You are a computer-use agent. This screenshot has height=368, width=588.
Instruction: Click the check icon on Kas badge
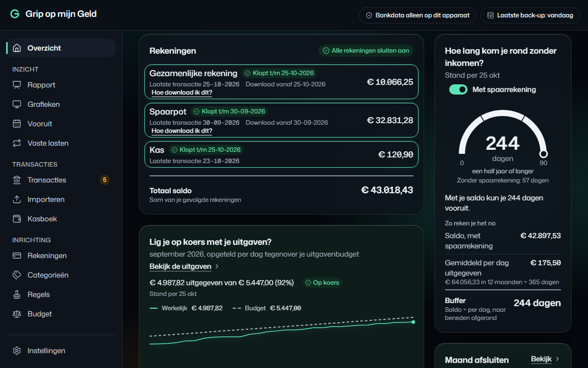click(175, 150)
